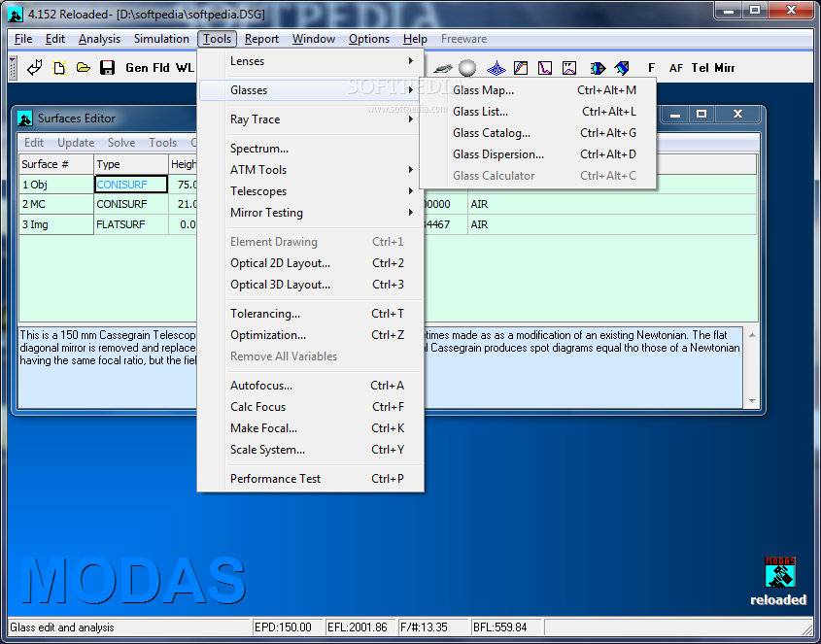Click the Surfaces Editor window icon

[24, 119]
